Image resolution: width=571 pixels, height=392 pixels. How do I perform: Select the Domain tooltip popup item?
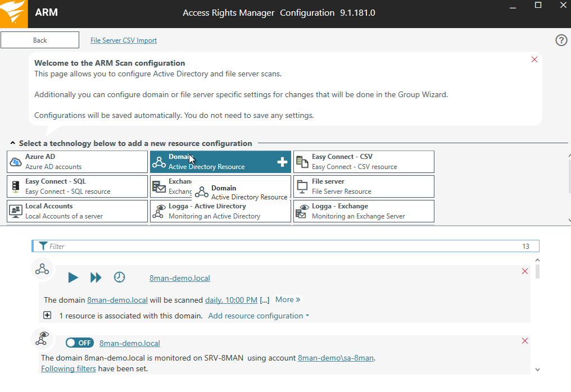[242, 192]
